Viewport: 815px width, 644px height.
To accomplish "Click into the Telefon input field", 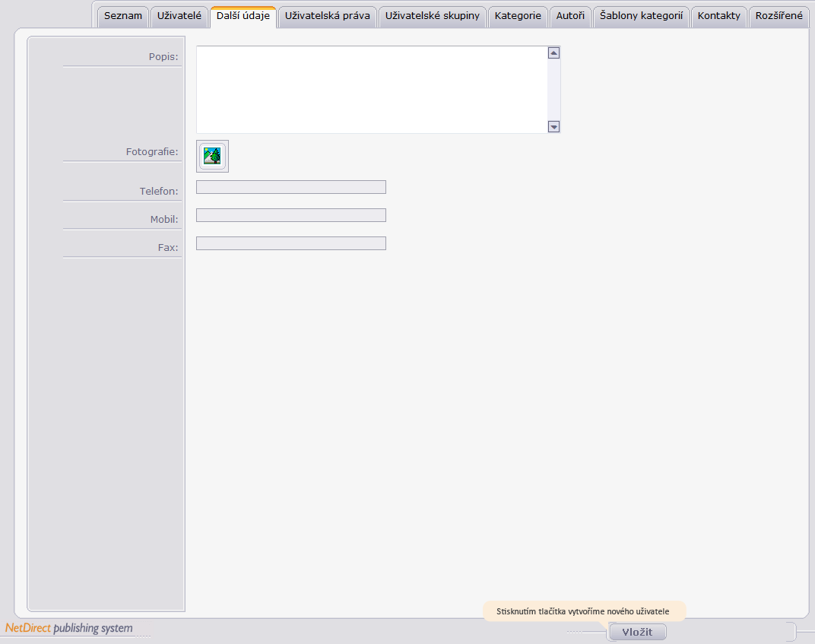I will click(x=291, y=187).
